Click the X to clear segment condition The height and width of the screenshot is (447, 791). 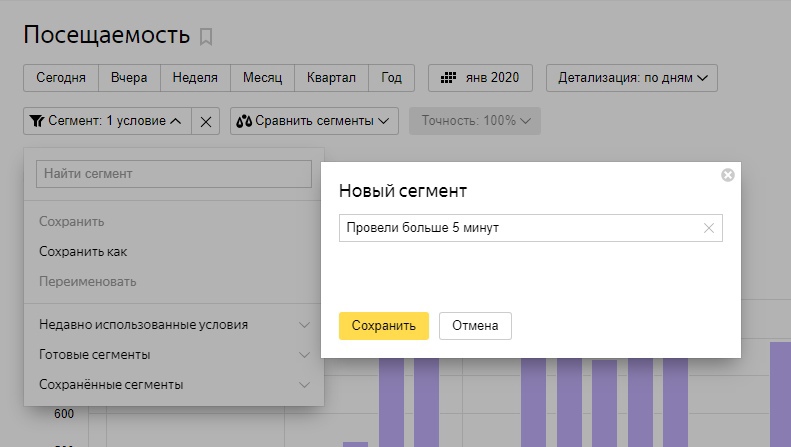click(205, 121)
